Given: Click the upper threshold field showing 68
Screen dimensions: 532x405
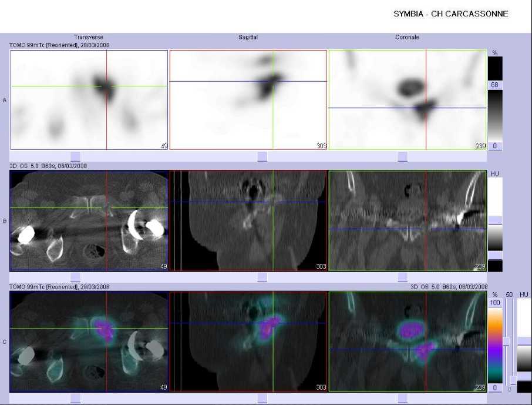Looking at the screenshot, I should 495,85.
